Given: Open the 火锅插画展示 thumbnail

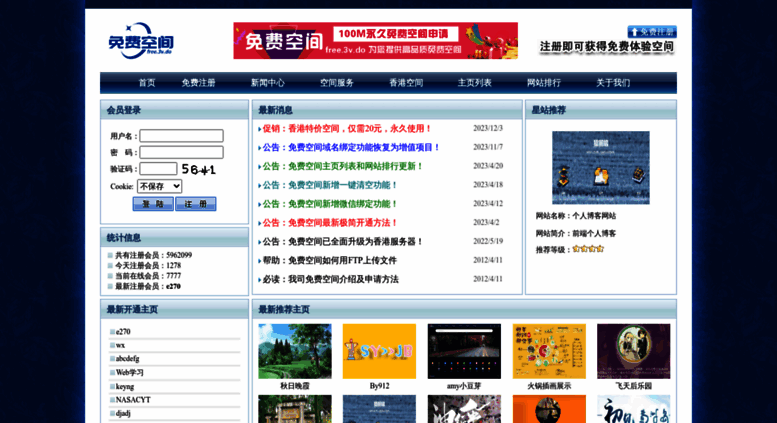Looking at the screenshot, I should 549,351.
